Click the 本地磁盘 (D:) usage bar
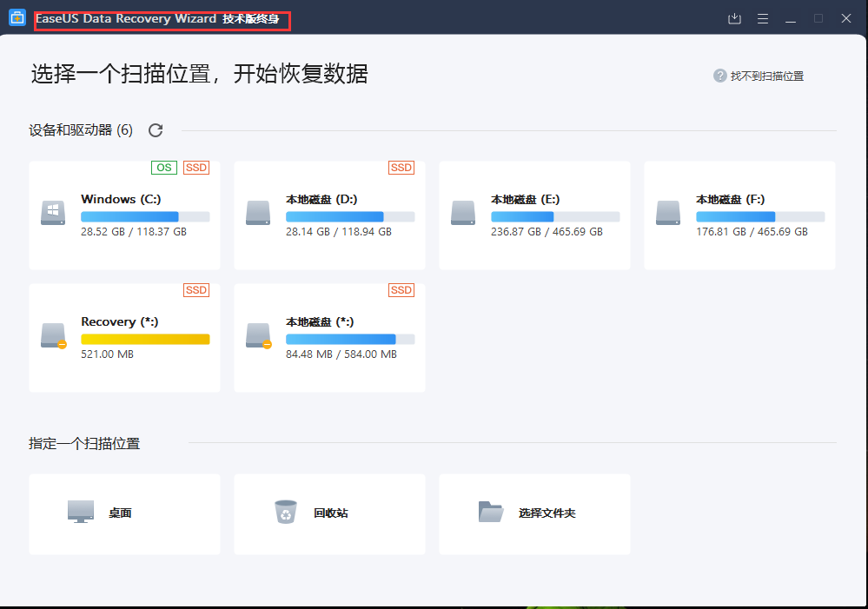The image size is (868, 609). pyautogui.click(x=350, y=216)
